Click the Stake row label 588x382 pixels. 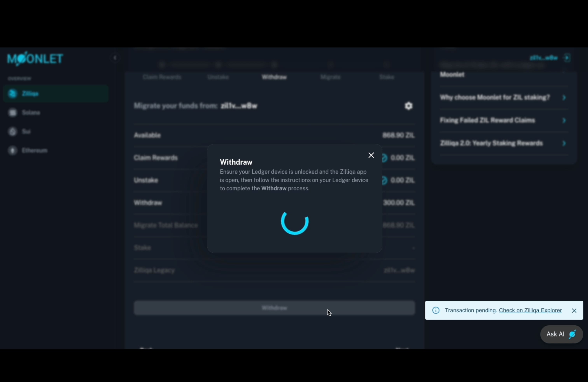click(142, 248)
